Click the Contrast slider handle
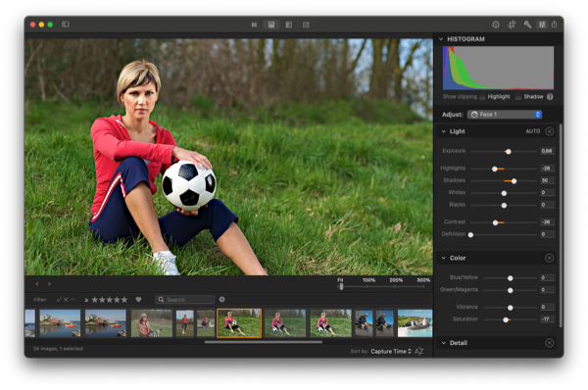This screenshot has height=390, width=588. pyautogui.click(x=495, y=222)
